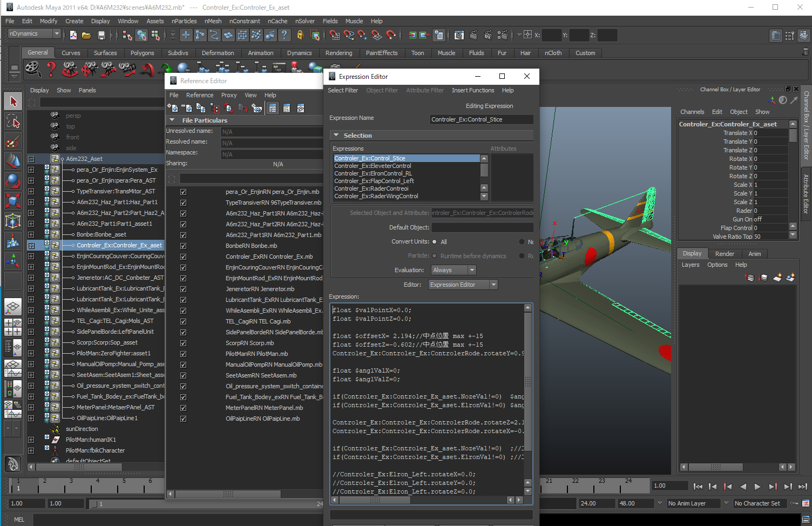
Task: Toggle PilotManRN reference checkbox
Action: (183, 354)
